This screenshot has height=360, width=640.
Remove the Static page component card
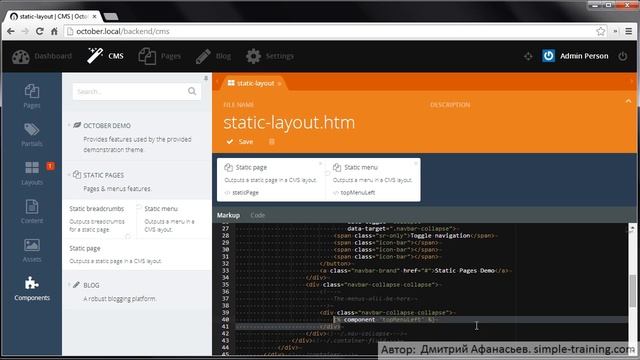click(x=320, y=163)
